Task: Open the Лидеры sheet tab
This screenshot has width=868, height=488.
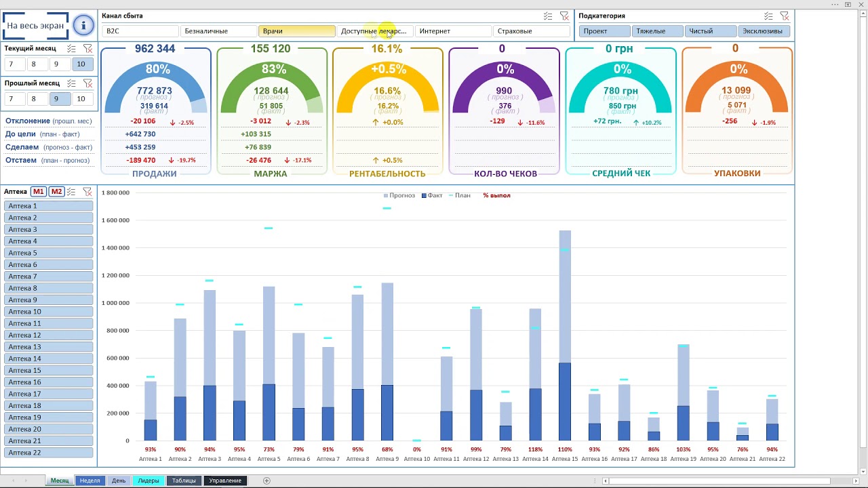Action: [149, 481]
